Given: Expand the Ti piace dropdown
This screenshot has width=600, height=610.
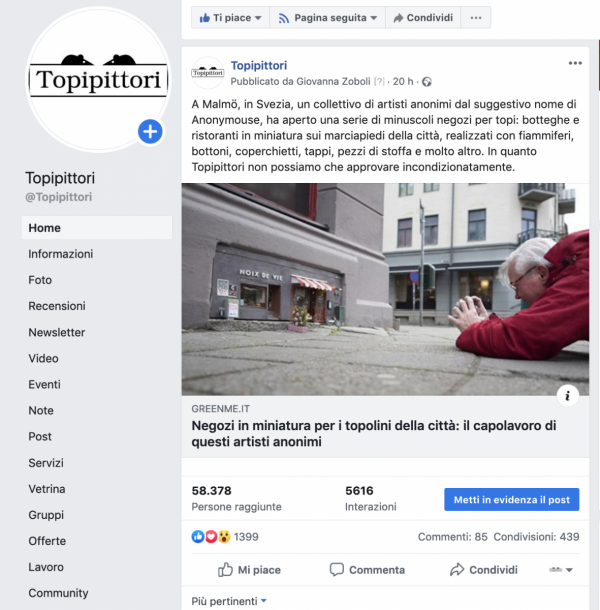Looking at the screenshot, I should point(230,18).
